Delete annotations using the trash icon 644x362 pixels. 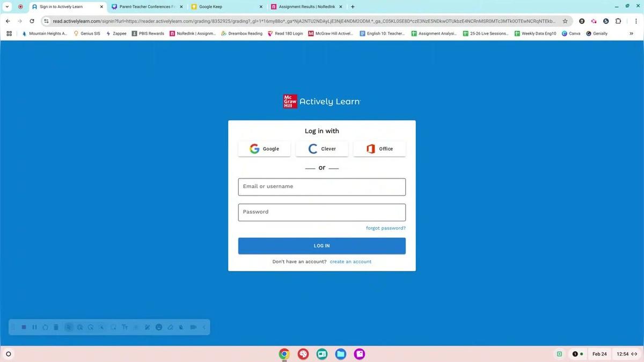click(x=56, y=327)
